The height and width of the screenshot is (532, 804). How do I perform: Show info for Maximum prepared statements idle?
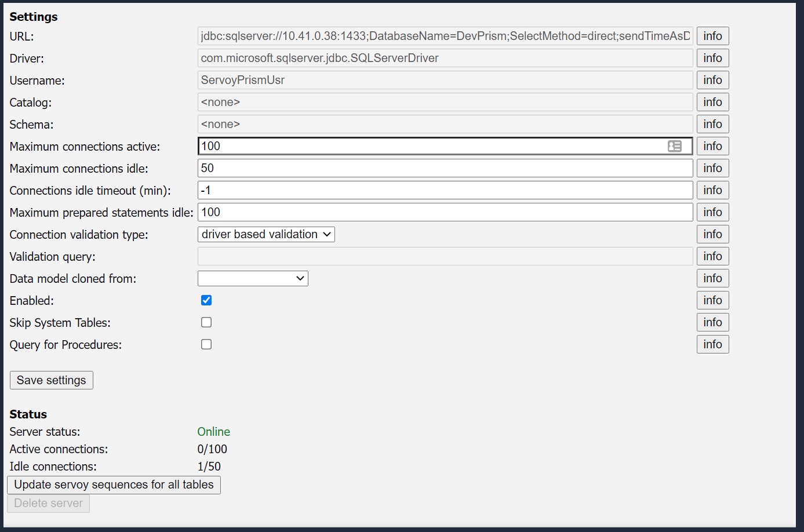click(x=712, y=212)
